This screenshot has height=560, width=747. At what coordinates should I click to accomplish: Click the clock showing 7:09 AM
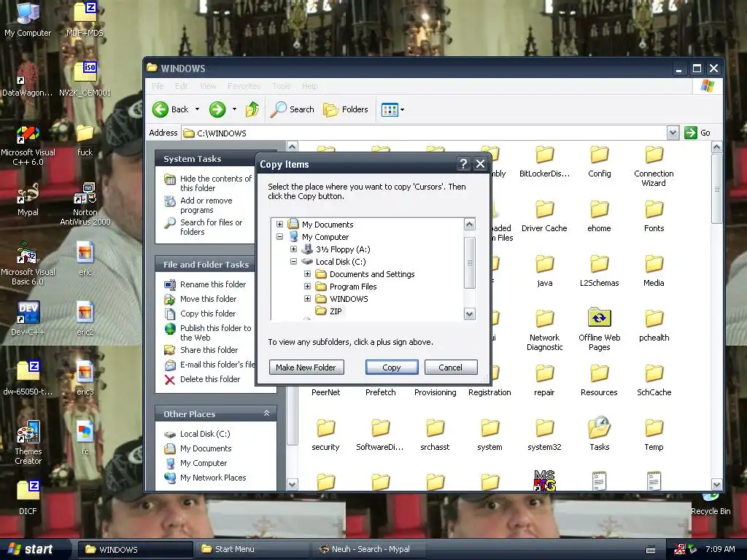(720, 549)
